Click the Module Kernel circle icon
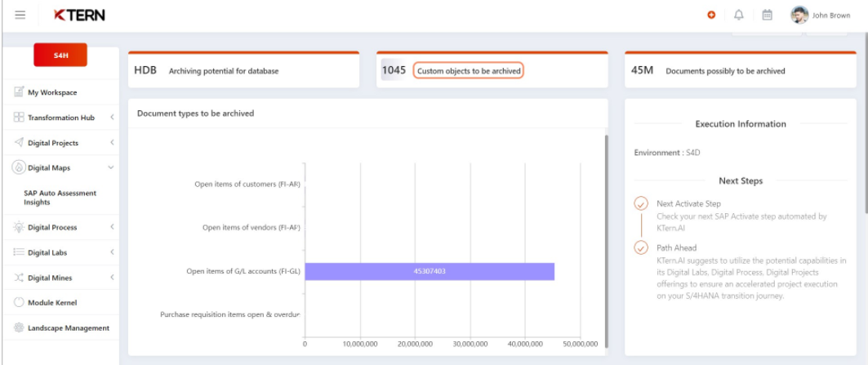Image resolution: width=868 pixels, height=365 pixels. pos(19,302)
